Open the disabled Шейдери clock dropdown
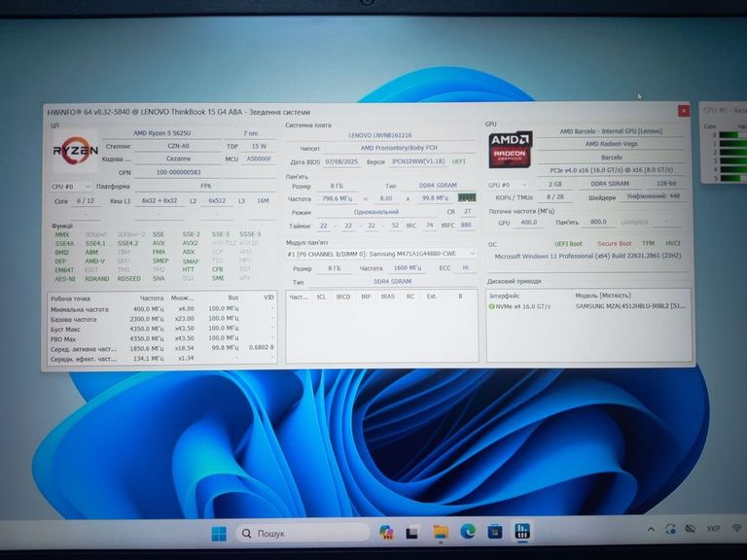This screenshot has height=560, width=747. point(667,222)
